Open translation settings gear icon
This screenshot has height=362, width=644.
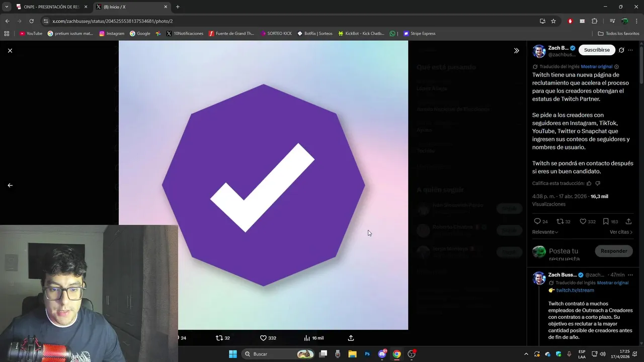tap(617, 66)
